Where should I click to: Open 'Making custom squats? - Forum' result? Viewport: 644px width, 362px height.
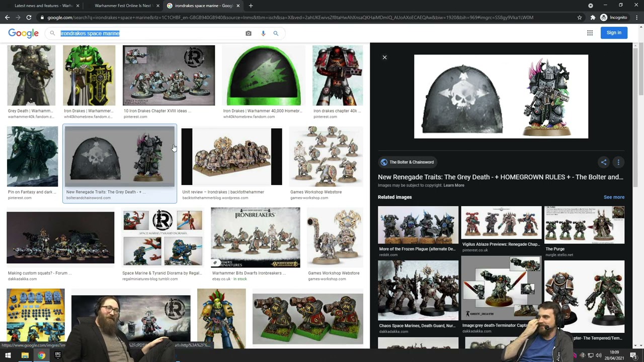pyautogui.click(x=60, y=237)
